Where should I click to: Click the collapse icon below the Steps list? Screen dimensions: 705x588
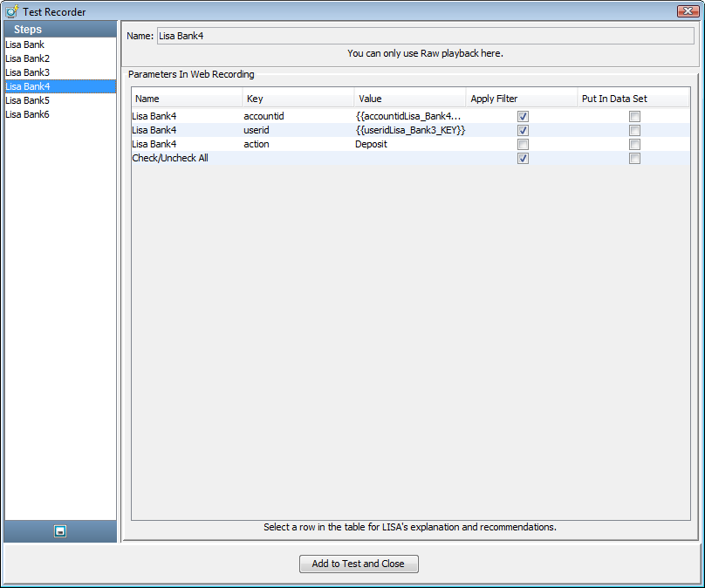[x=59, y=530]
